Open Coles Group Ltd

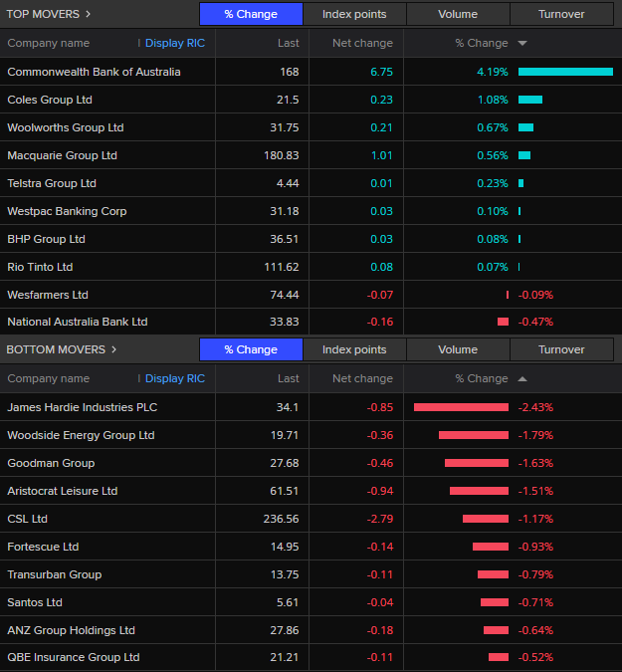pyautogui.click(x=50, y=100)
